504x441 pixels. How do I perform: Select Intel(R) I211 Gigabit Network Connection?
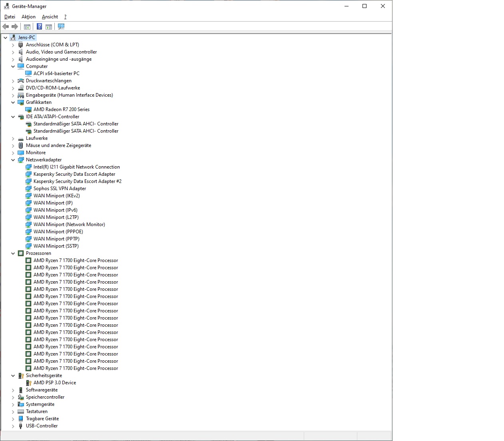76,167
